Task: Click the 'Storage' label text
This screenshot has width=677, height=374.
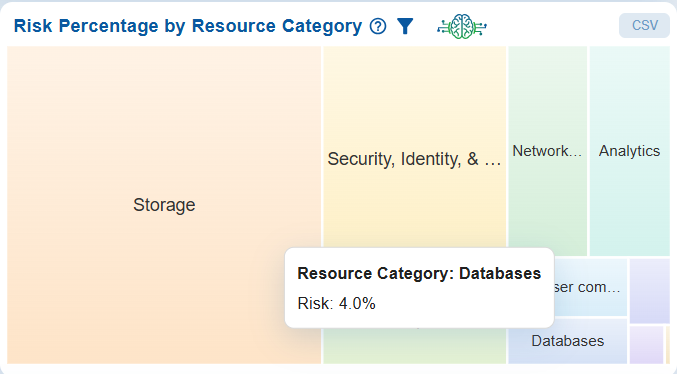Action: pyautogui.click(x=164, y=205)
